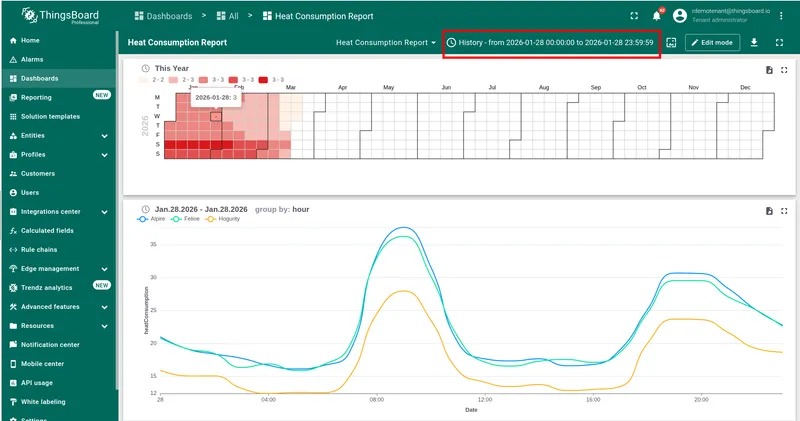Open the three-dot menu in header

tap(781, 16)
